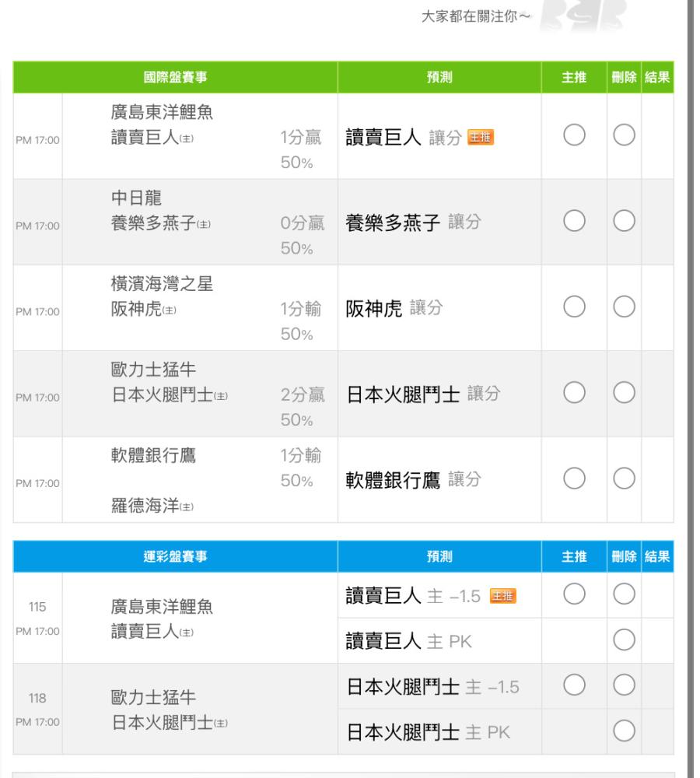Click the orange 主推 badge beside 讀賣巨人 讓分
Image resolution: width=700 pixels, height=778 pixels.
point(481,138)
